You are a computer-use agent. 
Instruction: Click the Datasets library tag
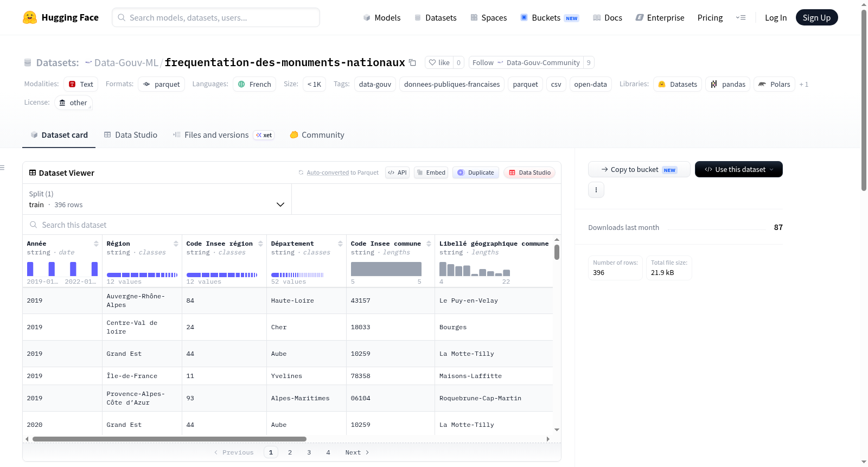point(678,84)
